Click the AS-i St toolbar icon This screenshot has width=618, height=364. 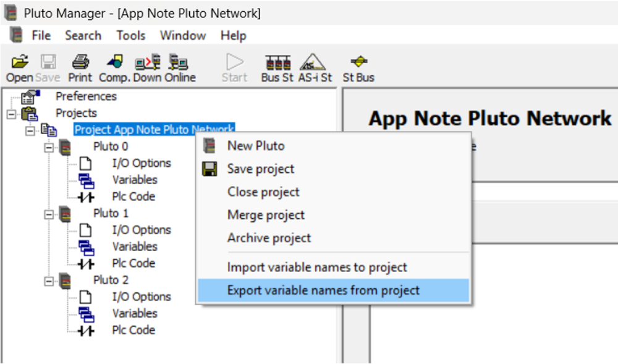(x=313, y=62)
